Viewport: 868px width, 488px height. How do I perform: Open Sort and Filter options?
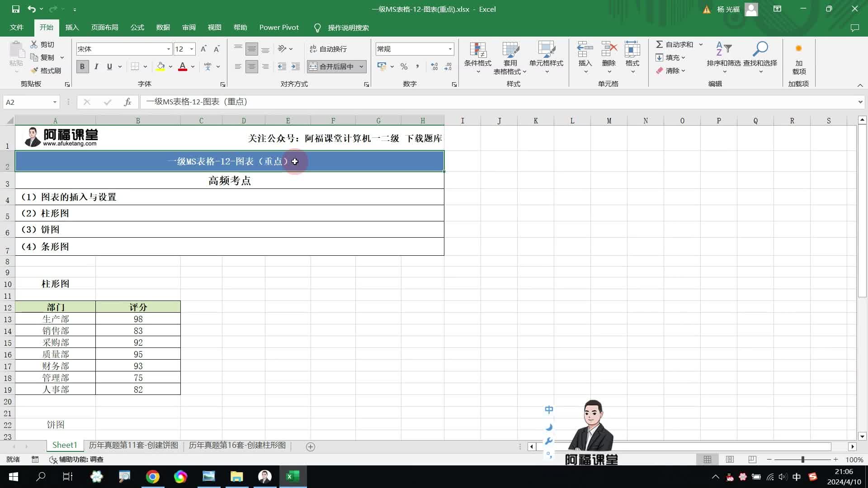pos(724,58)
